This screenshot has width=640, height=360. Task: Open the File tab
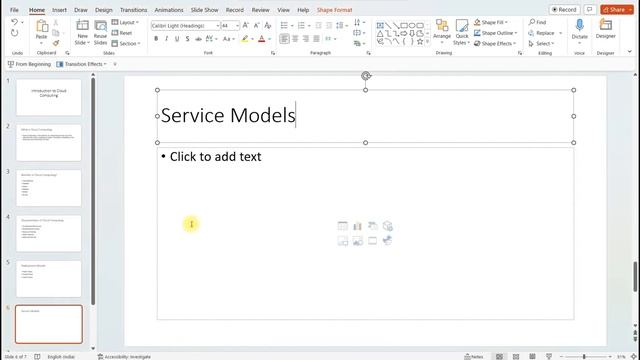[14, 10]
